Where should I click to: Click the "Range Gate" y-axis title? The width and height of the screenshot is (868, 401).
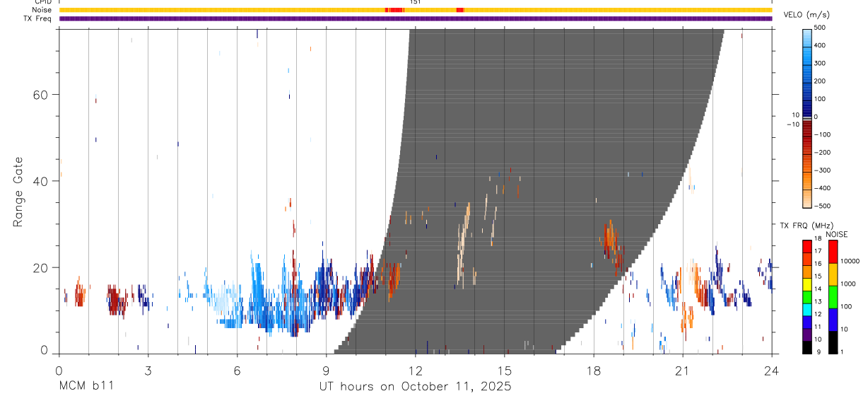tap(18, 192)
